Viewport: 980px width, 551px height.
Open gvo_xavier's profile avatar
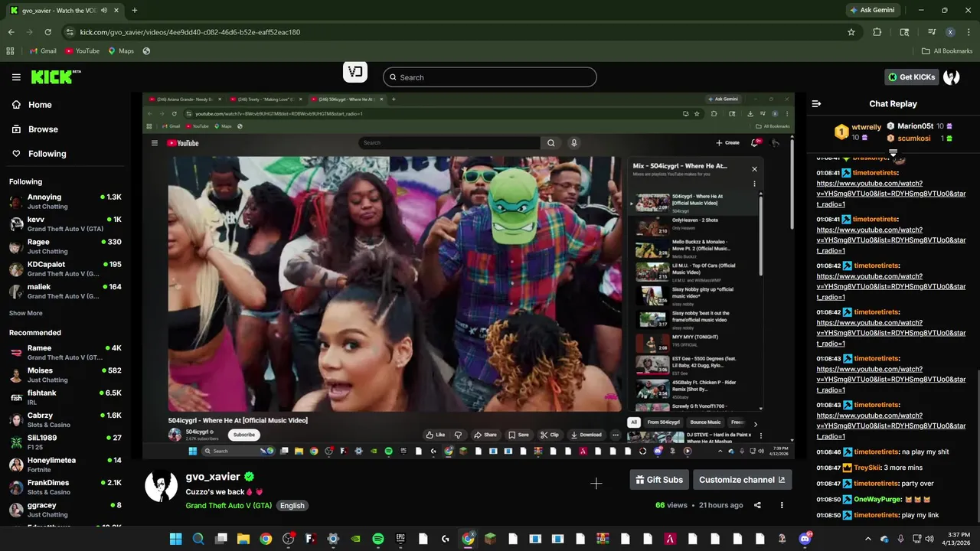click(161, 486)
